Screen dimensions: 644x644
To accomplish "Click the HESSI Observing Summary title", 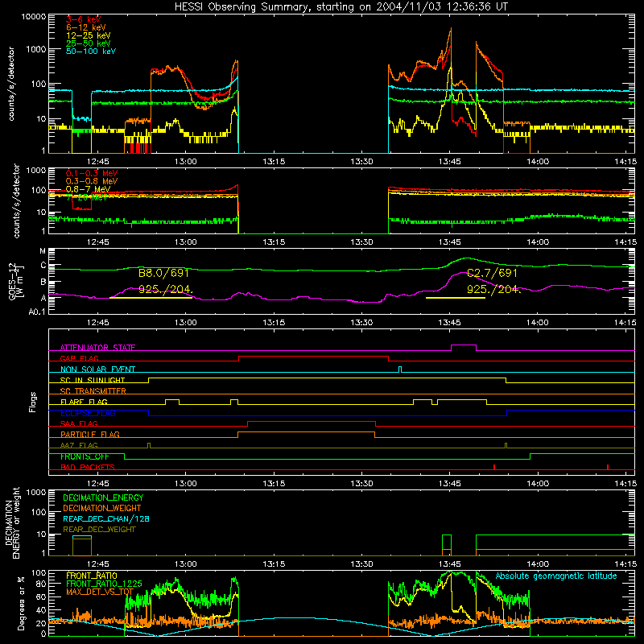I will point(341,6).
